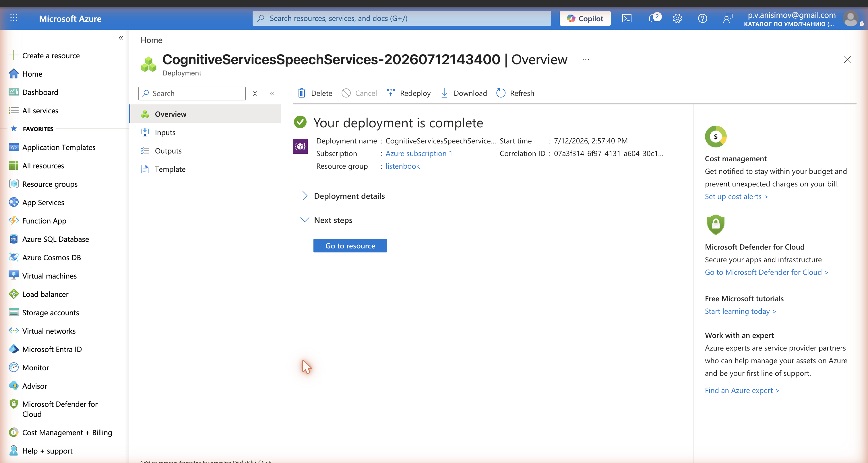Click the Microsoft Entra ID icon
This screenshot has width=868, height=463.
13,349
